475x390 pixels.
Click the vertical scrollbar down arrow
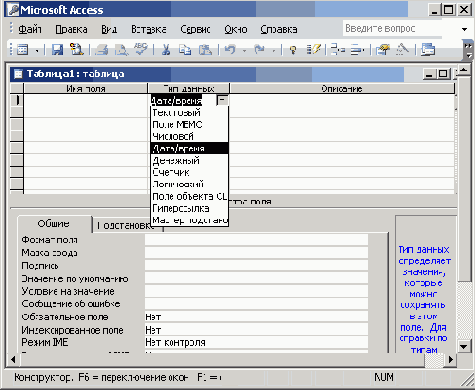coord(464,346)
